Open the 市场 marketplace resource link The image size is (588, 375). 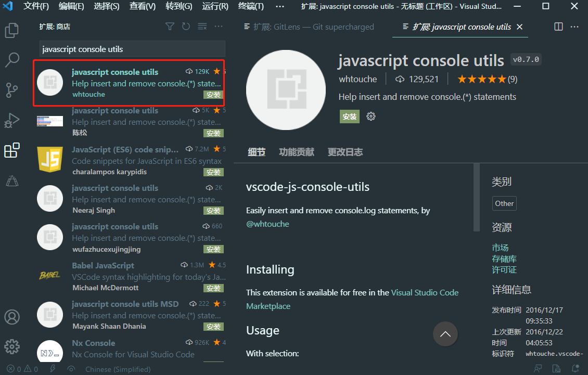pyautogui.click(x=500, y=248)
